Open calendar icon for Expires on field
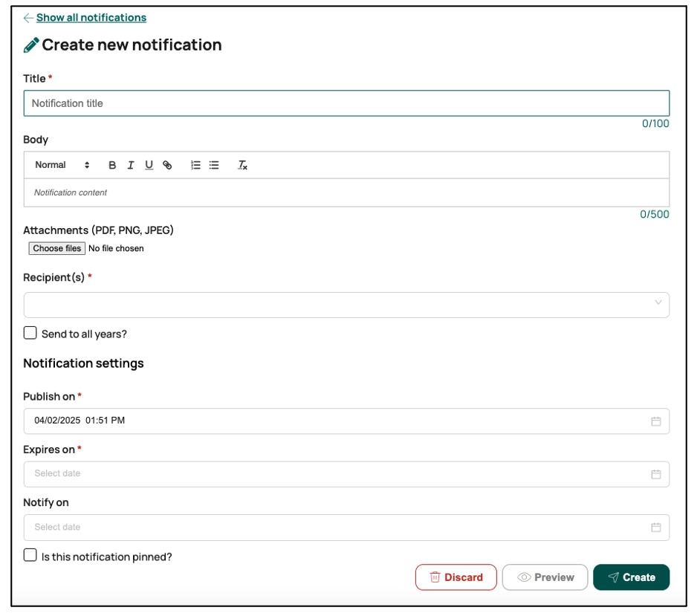Image resolution: width=700 pixels, height=616 pixels. pyautogui.click(x=655, y=474)
